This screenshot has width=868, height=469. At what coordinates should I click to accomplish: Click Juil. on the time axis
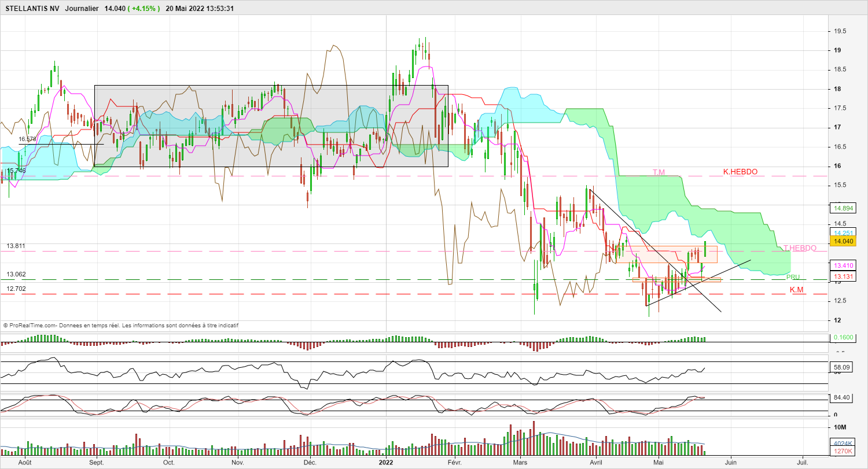tap(803, 463)
